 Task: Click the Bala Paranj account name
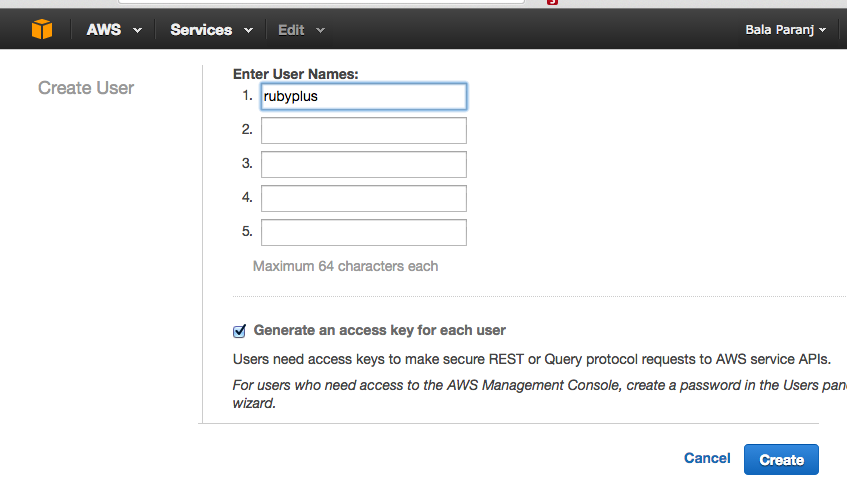(x=780, y=30)
